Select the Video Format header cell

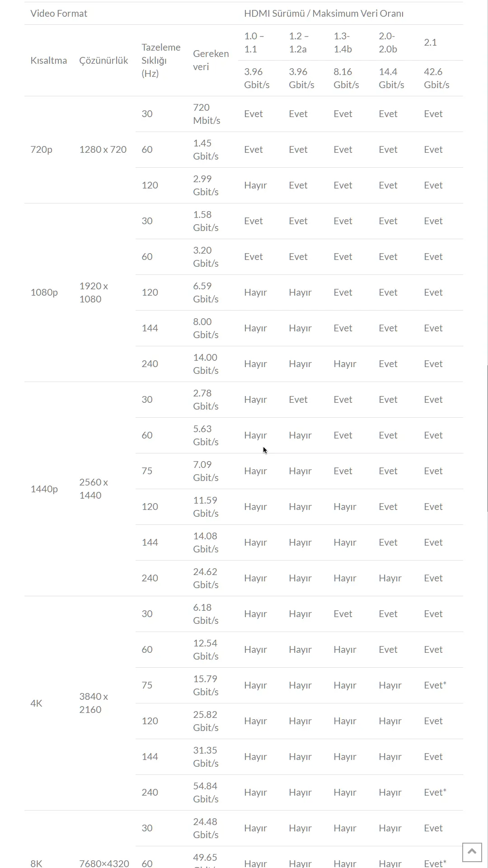point(59,14)
